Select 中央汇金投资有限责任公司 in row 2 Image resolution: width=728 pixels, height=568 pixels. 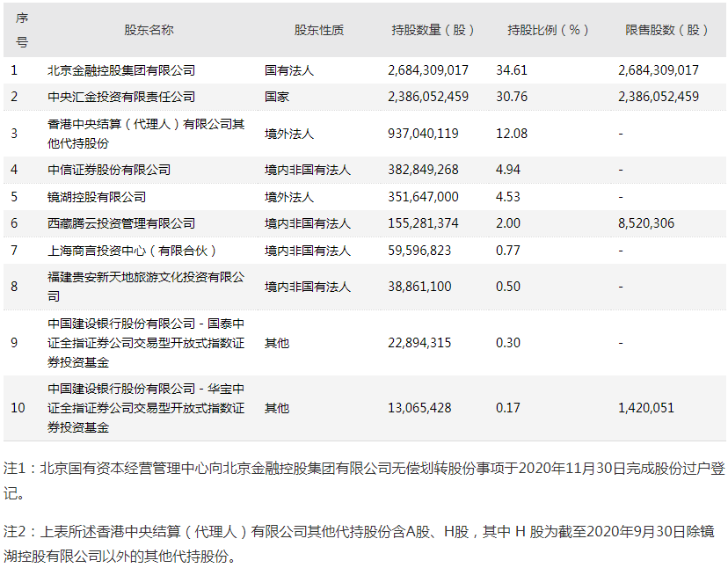tap(121, 97)
